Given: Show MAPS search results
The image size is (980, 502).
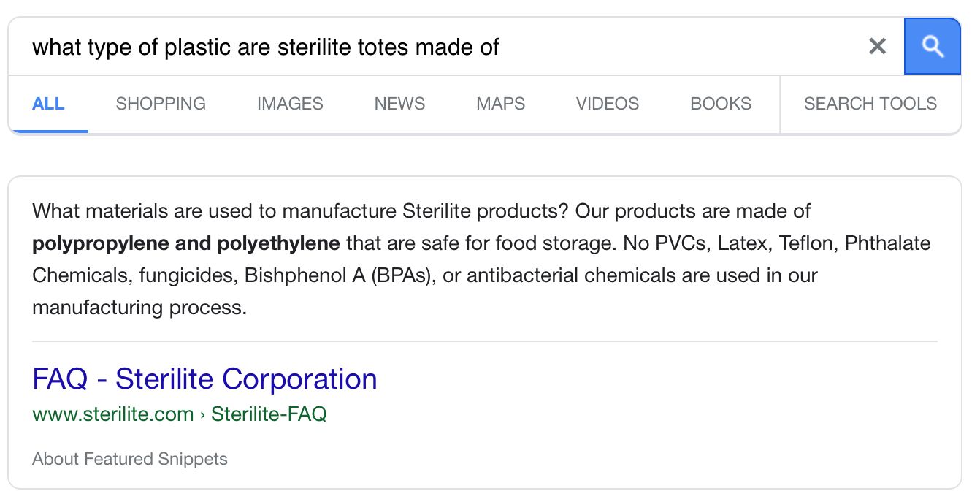Looking at the screenshot, I should [x=500, y=104].
